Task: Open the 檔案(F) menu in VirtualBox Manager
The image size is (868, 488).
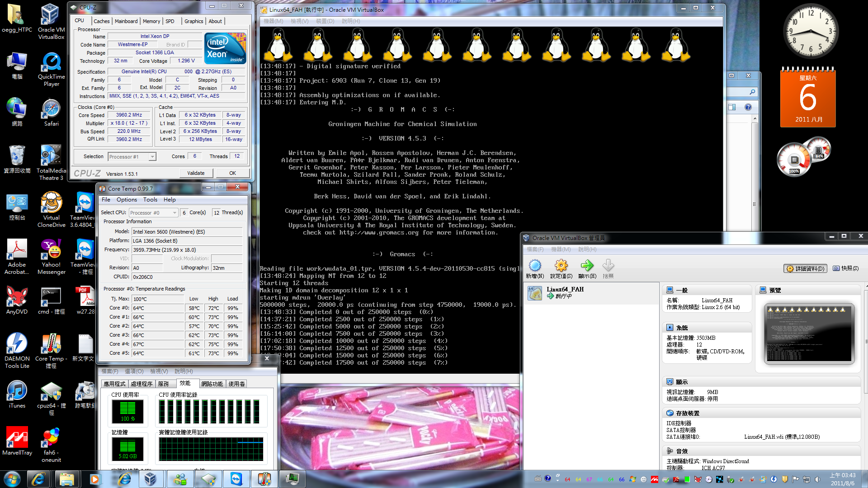Action: [x=535, y=249]
